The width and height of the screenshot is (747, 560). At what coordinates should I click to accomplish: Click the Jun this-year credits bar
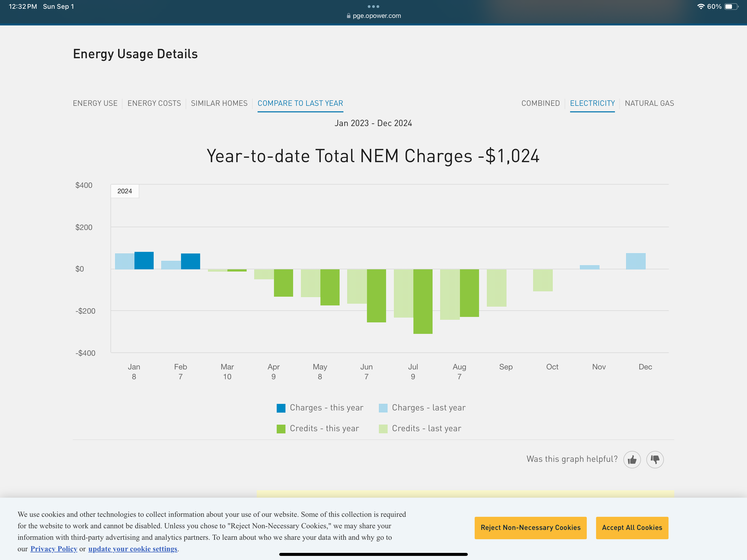pos(376,296)
